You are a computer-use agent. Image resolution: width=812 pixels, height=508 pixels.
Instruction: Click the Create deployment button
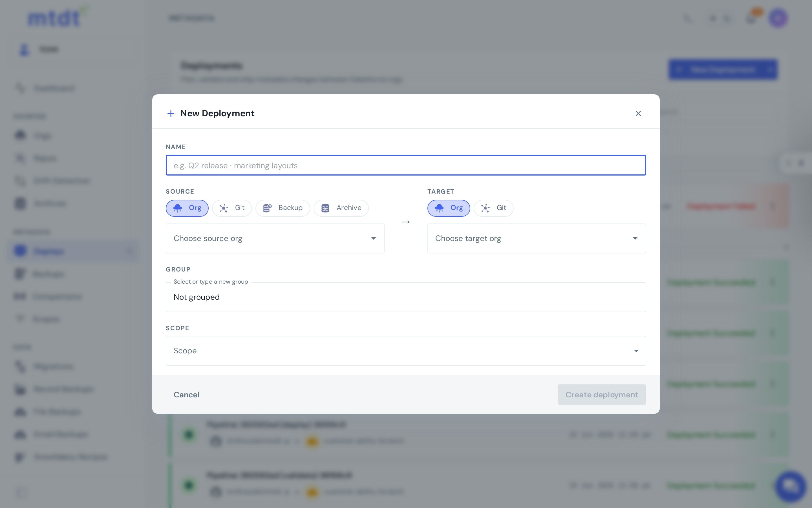pos(602,395)
